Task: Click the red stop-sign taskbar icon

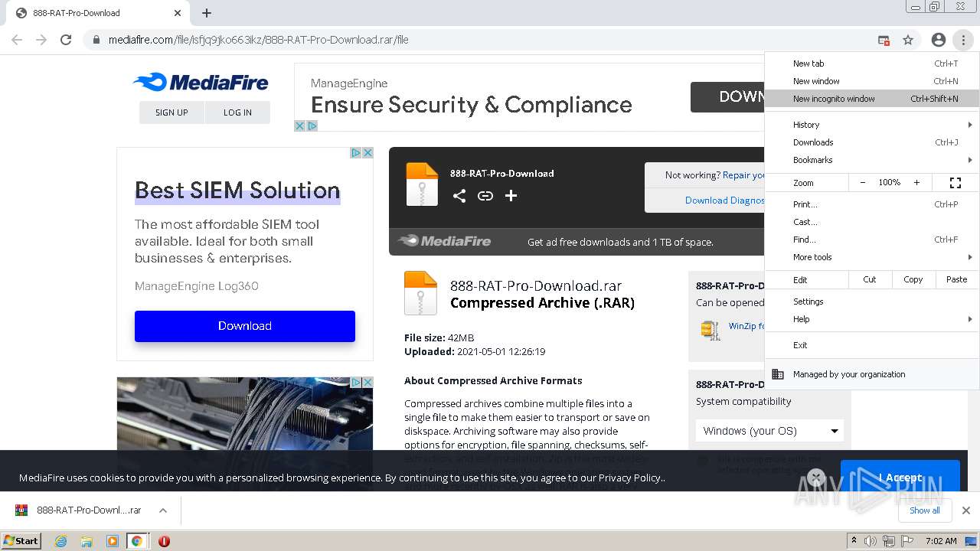Action: (164, 541)
